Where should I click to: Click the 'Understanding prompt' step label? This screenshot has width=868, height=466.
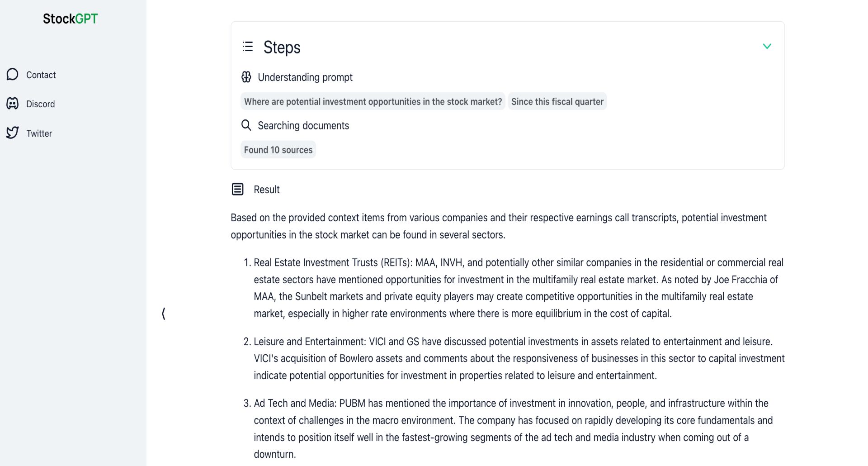[x=305, y=77]
